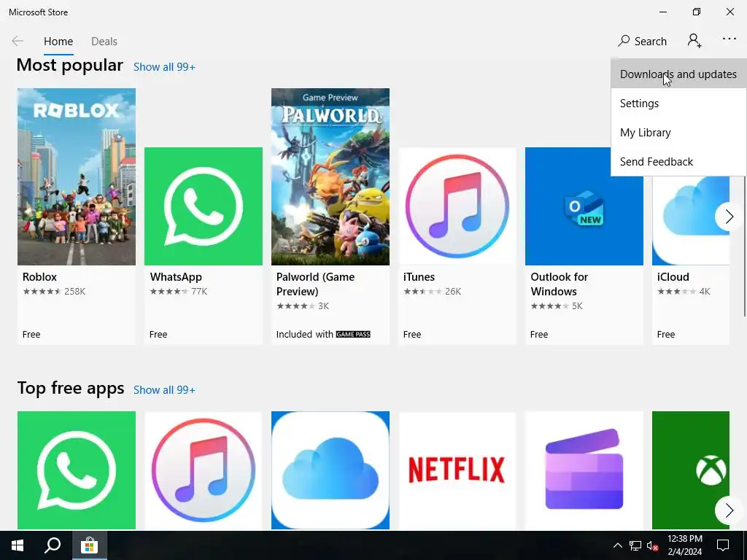Open iCloud icon in Top free apps
The image size is (747, 560).
(330, 470)
